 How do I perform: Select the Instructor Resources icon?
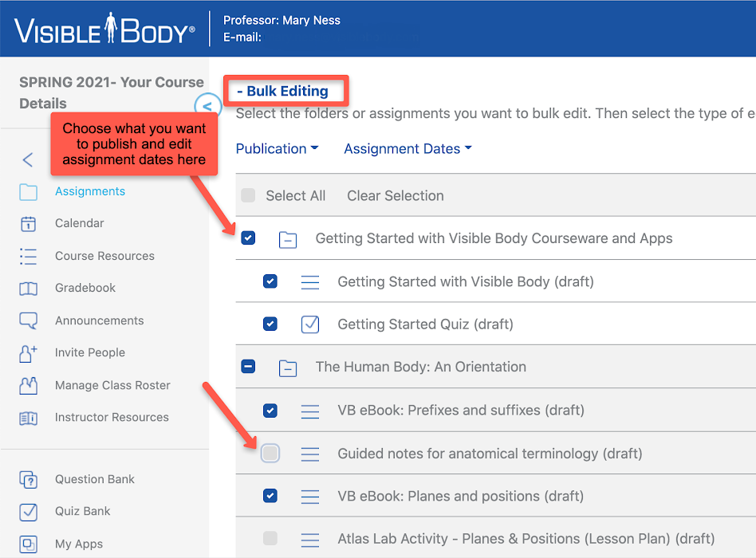[29, 417]
